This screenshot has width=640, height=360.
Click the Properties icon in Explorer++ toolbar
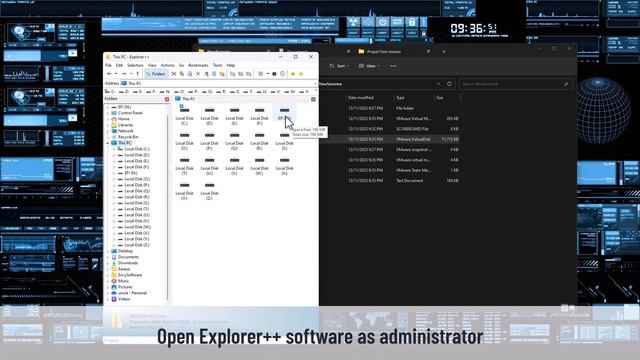click(214, 74)
